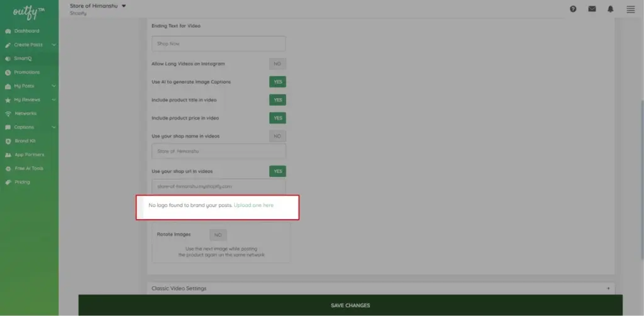
Task: Open notifications bell icon
Action: pos(611,9)
